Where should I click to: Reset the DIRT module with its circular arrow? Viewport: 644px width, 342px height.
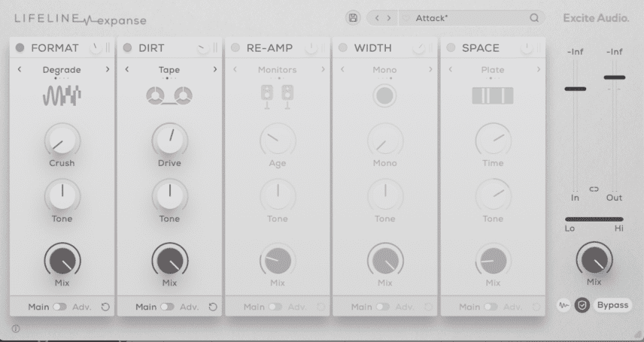pyautogui.click(x=213, y=307)
